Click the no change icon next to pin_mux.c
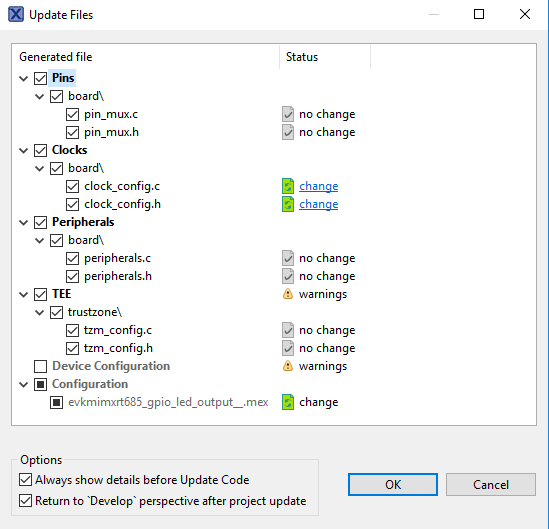 tap(288, 114)
